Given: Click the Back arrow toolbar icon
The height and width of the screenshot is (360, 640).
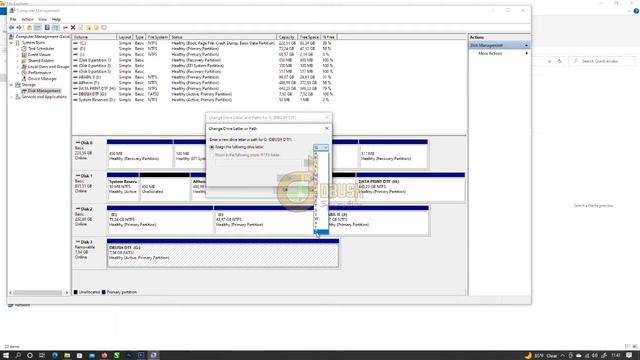Looking at the screenshot, I should coord(11,28).
